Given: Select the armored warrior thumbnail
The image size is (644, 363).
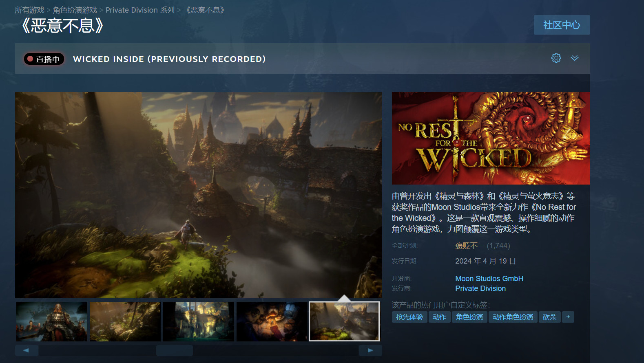Looking at the screenshot, I should point(52,321).
